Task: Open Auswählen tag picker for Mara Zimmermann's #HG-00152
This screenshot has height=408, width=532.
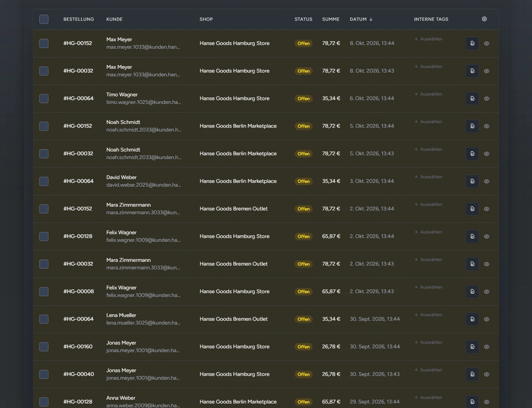Action: (x=428, y=204)
